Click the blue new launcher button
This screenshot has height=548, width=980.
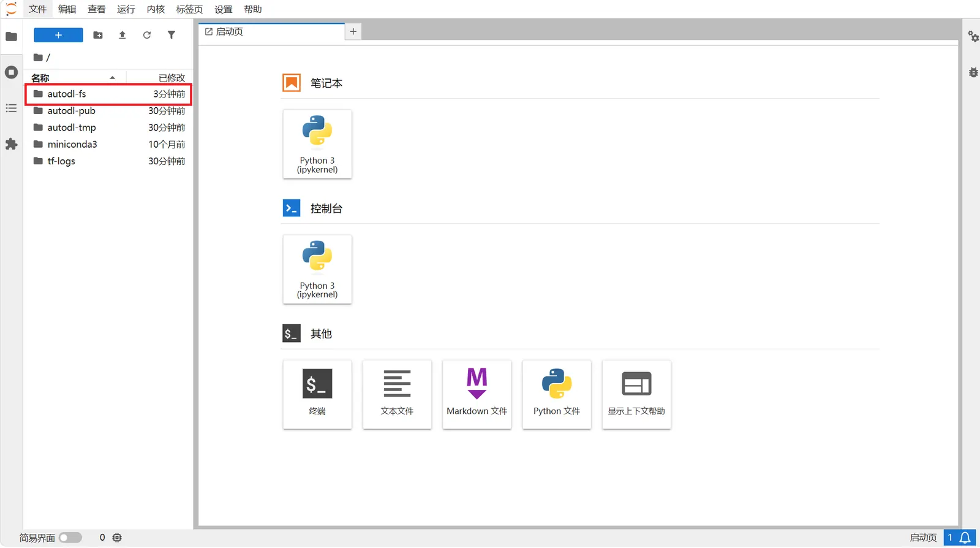58,35
